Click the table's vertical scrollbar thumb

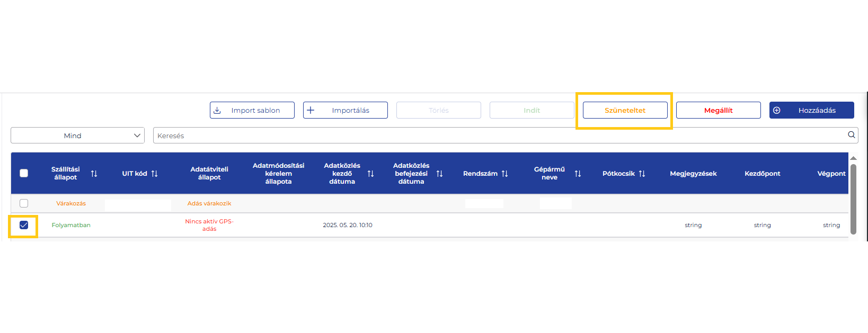pos(853,199)
